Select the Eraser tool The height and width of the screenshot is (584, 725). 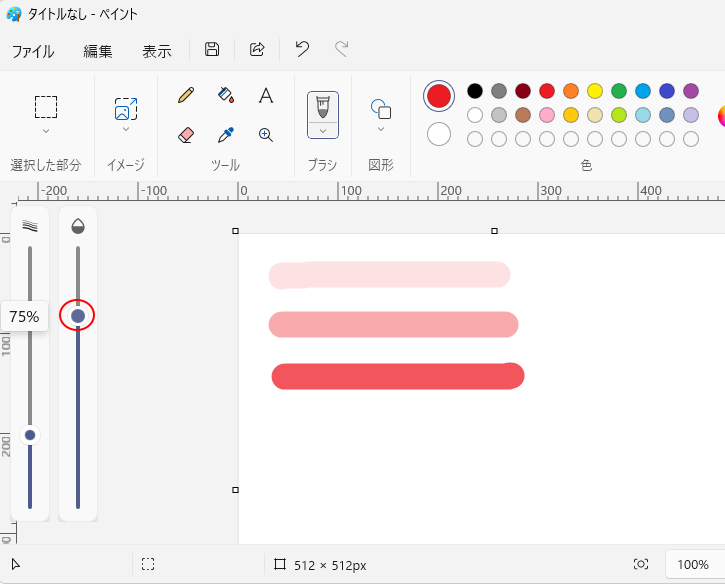pyautogui.click(x=186, y=134)
